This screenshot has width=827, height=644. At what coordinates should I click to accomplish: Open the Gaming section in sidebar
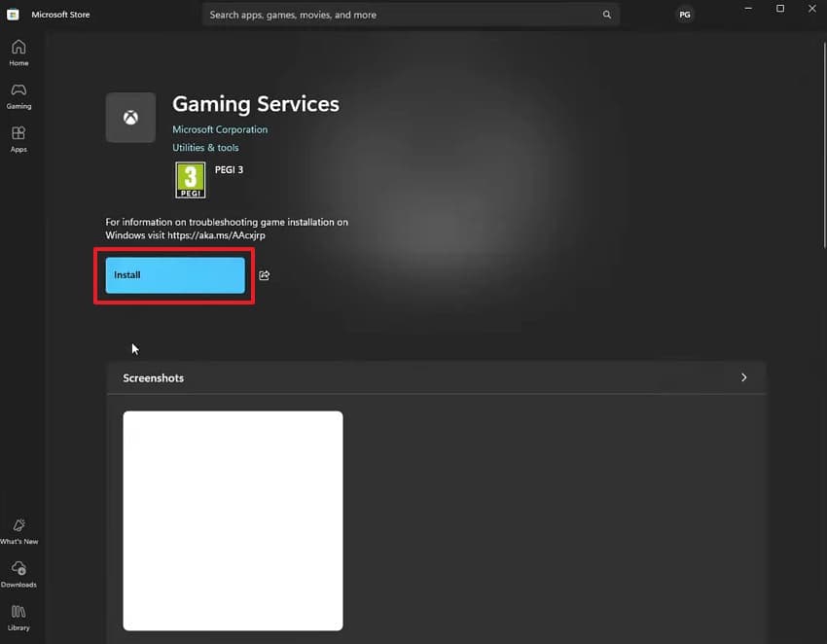[x=18, y=96]
